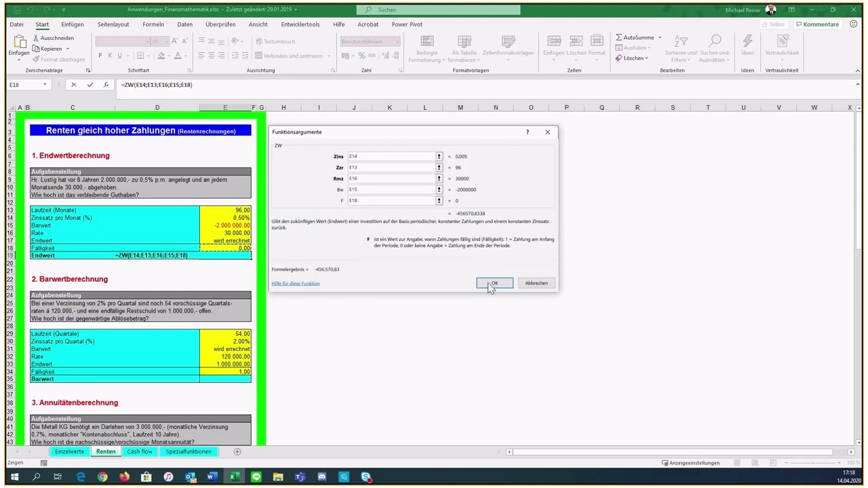Screen dimensions: 868x488
Task: Click the Kommentare button
Action: tap(817, 24)
